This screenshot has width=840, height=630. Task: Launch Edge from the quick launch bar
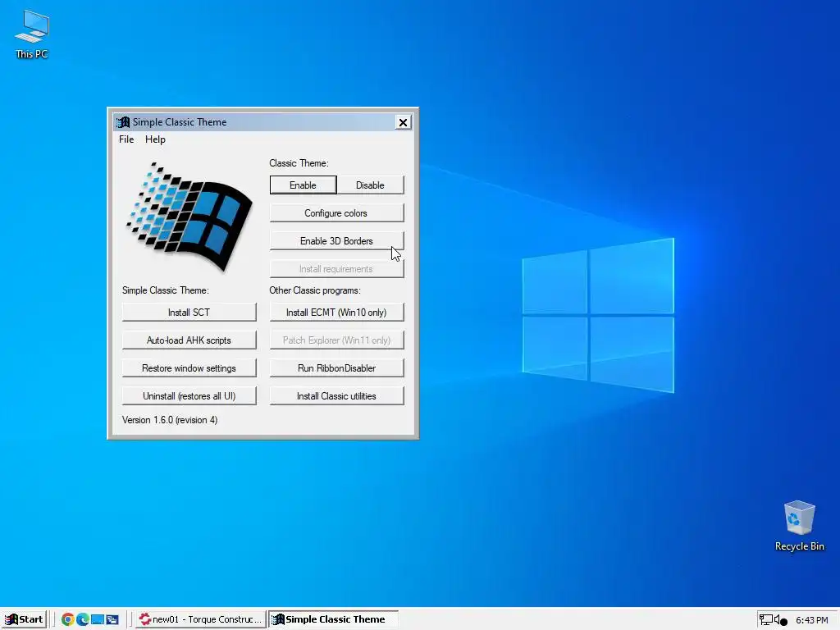click(x=83, y=619)
